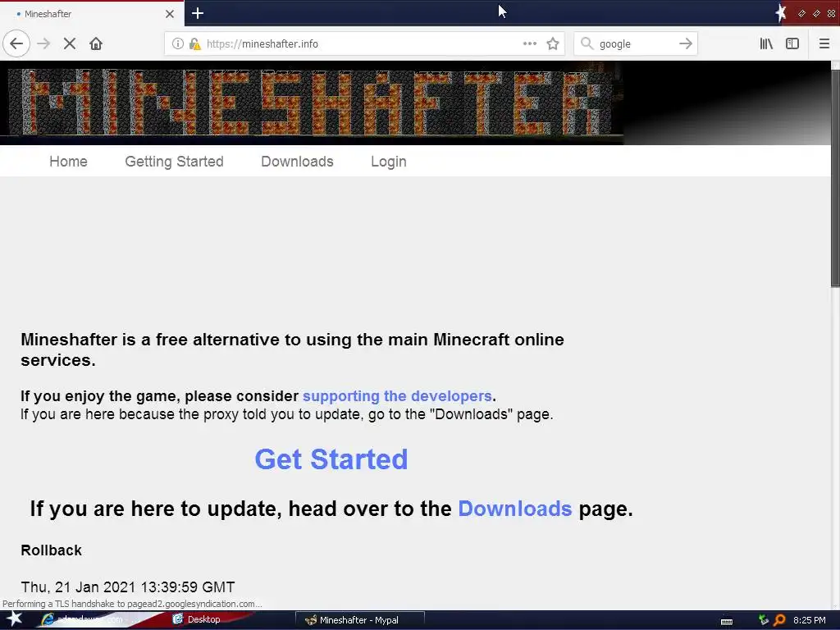
Task: Open the hamburger application menu
Action: coord(824,43)
